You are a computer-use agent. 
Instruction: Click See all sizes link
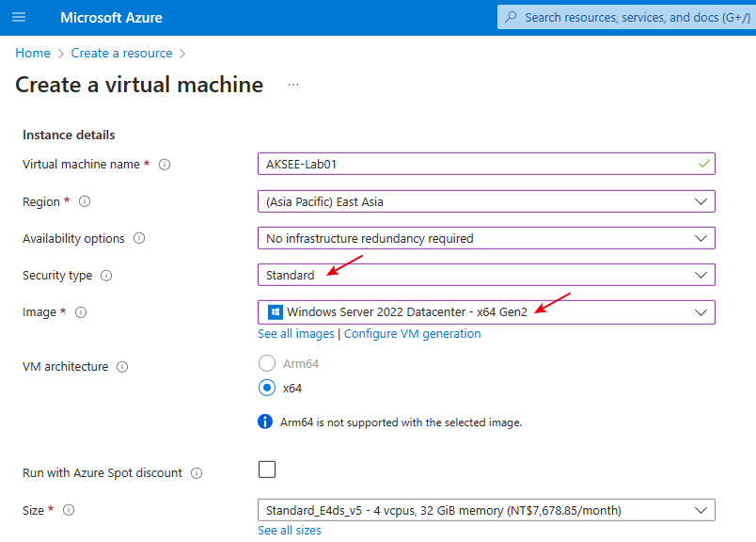coord(290,530)
